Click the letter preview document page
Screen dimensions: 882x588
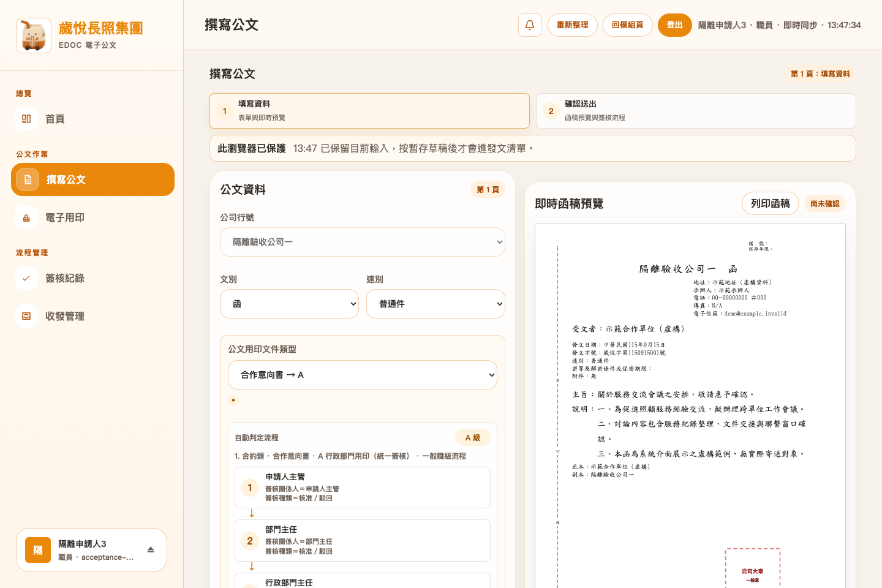pos(690,405)
